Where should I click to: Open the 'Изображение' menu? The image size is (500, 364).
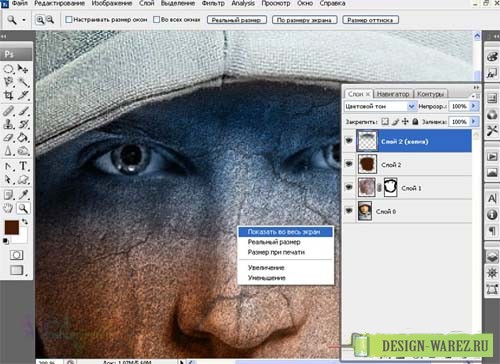pos(112,3)
